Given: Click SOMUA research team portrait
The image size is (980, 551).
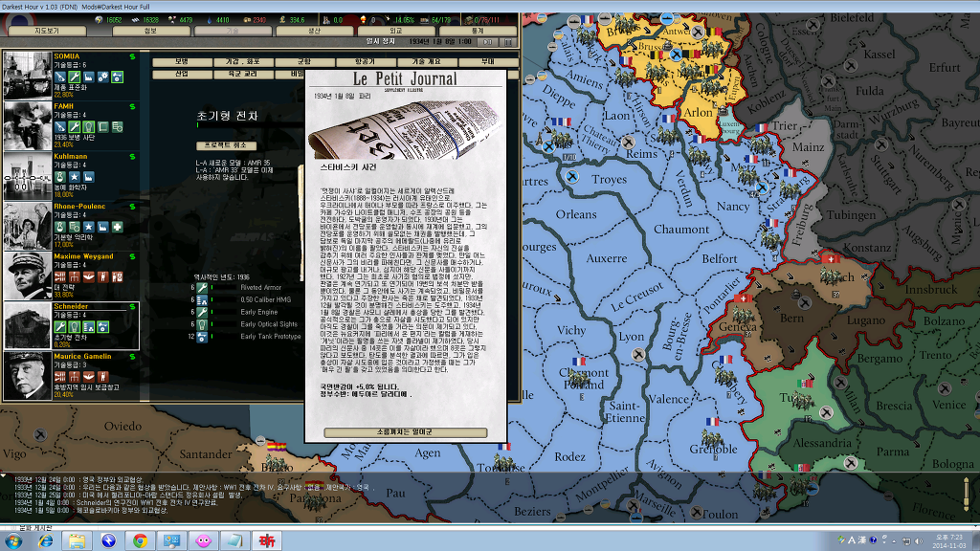Looking at the screenshot, I should coord(28,76).
